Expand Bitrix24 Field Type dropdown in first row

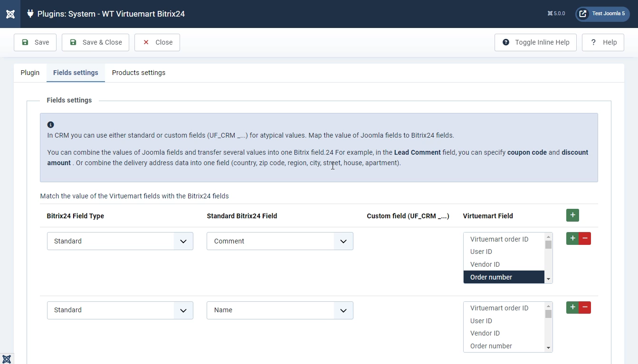click(120, 241)
